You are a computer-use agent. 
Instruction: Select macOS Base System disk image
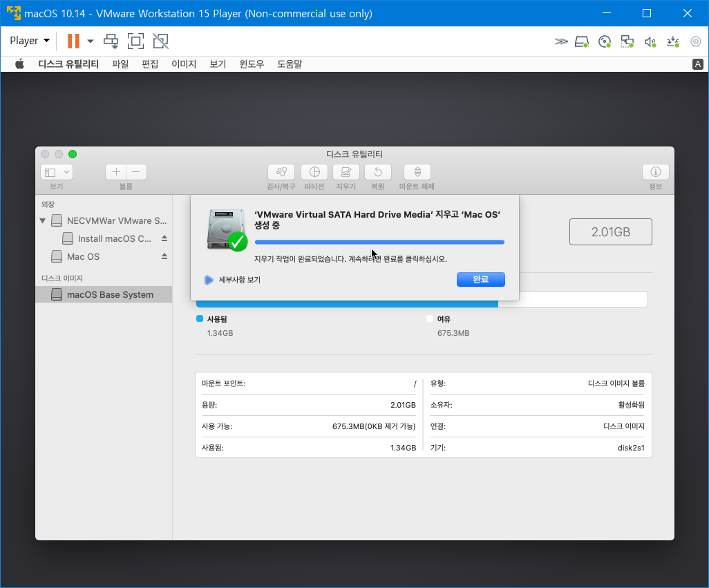104,294
